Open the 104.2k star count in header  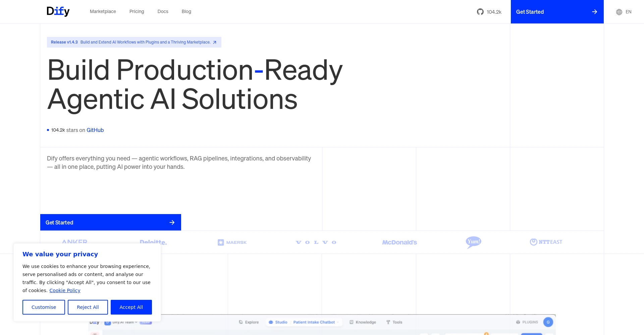click(494, 12)
